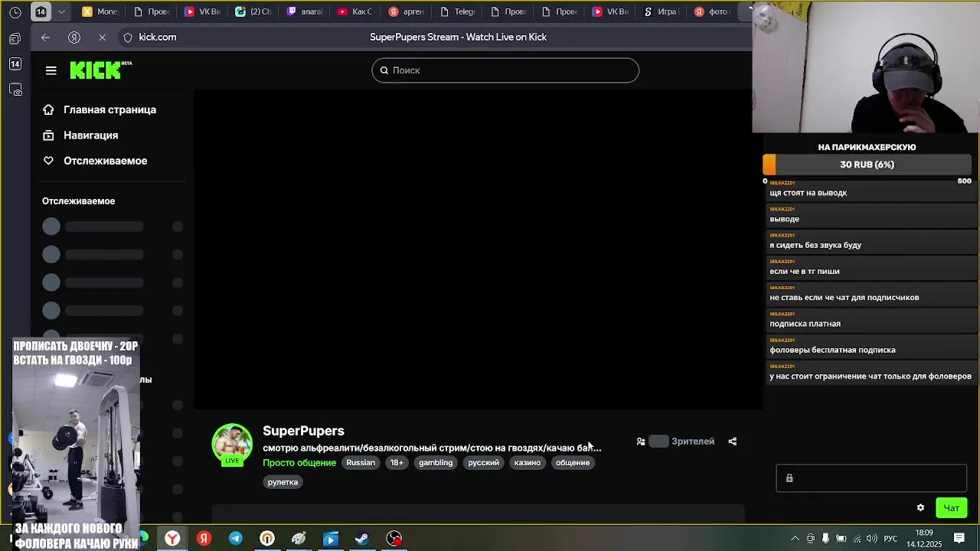Click chat message 'я сидеть без звука буду'
Screen dimensions: 980x551
coord(815,245)
